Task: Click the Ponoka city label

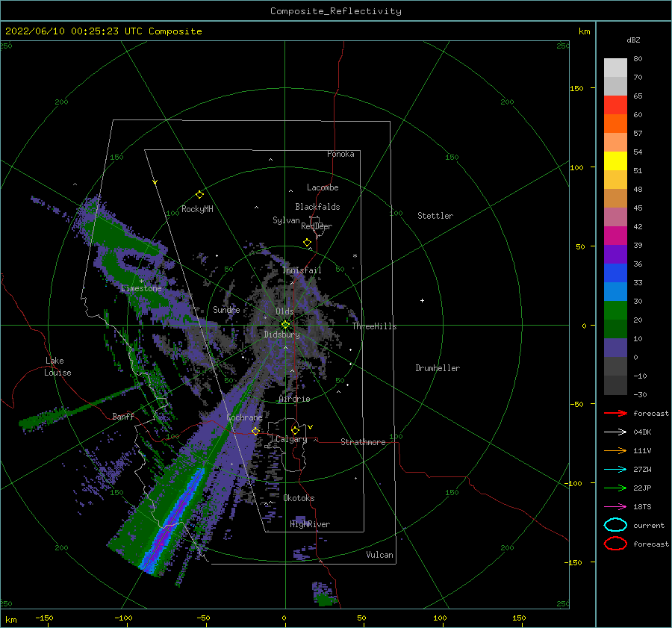Action: [340, 154]
